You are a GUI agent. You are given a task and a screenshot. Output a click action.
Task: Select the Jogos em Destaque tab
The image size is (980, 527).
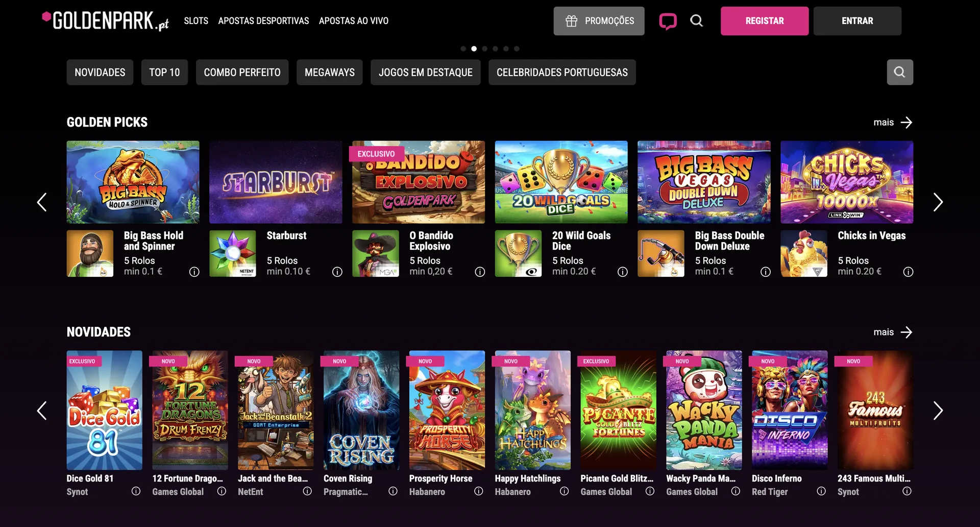tap(426, 72)
